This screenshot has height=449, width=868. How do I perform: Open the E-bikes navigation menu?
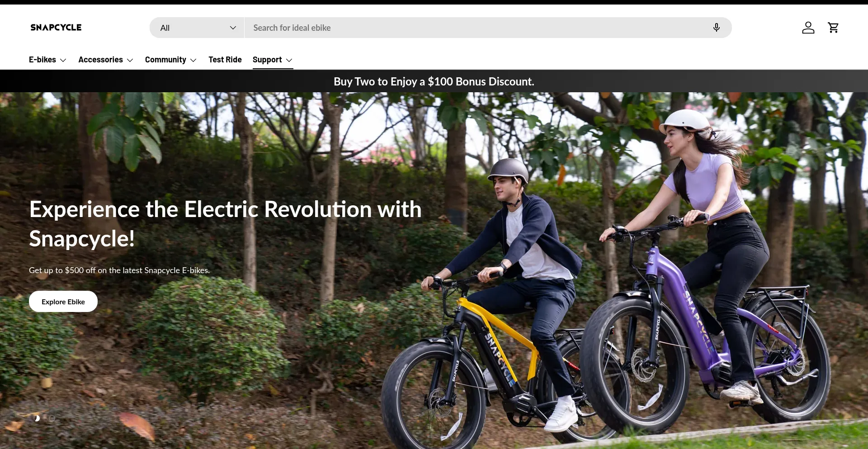coord(42,60)
